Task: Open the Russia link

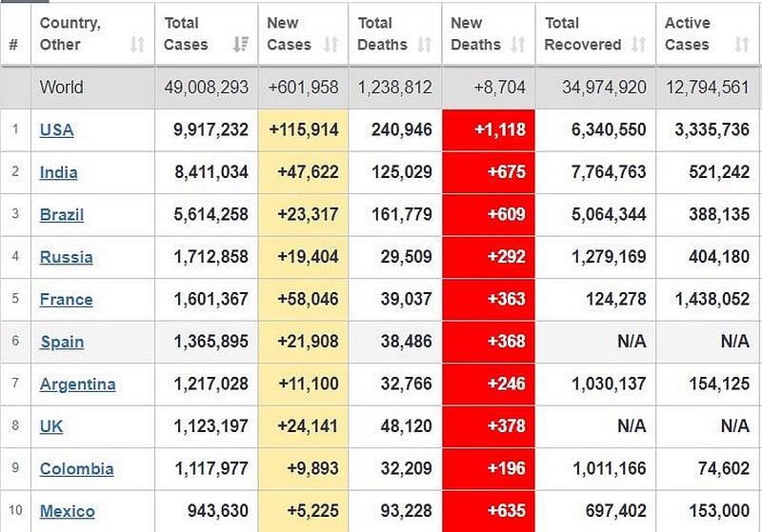Action: click(x=66, y=257)
